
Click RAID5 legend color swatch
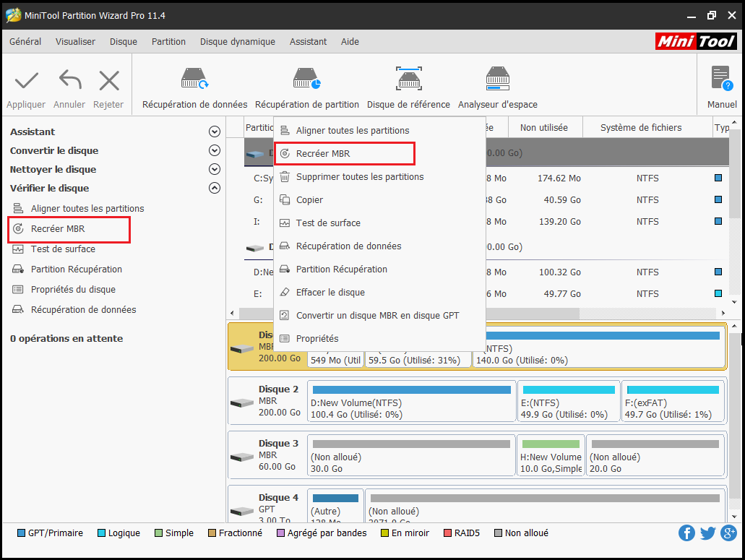pos(447,533)
